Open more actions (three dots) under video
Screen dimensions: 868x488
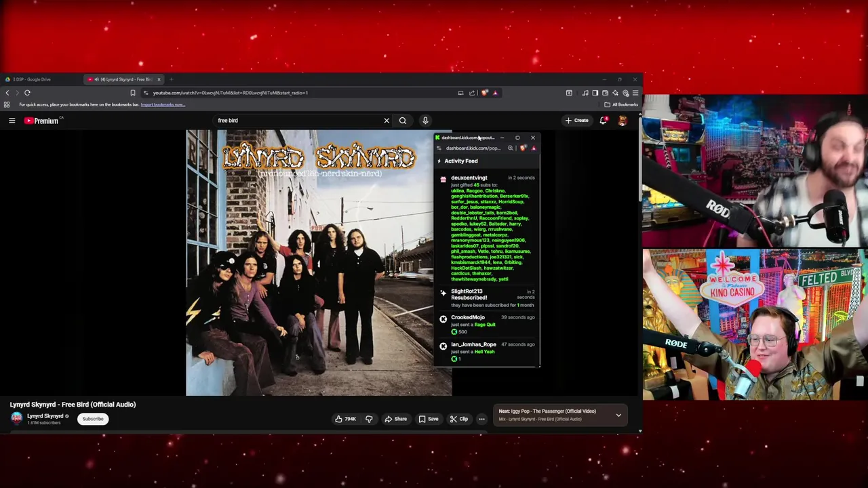pyautogui.click(x=481, y=419)
